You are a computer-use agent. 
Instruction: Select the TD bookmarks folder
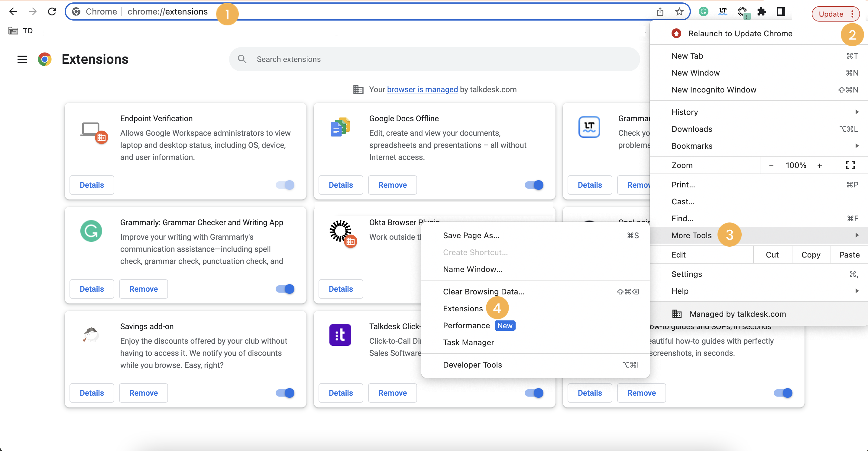21,31
